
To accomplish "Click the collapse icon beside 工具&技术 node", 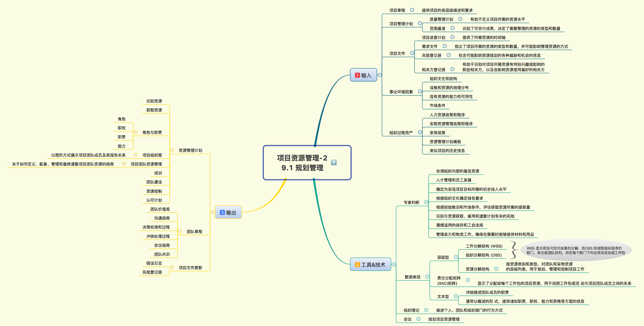I will 393,264.
